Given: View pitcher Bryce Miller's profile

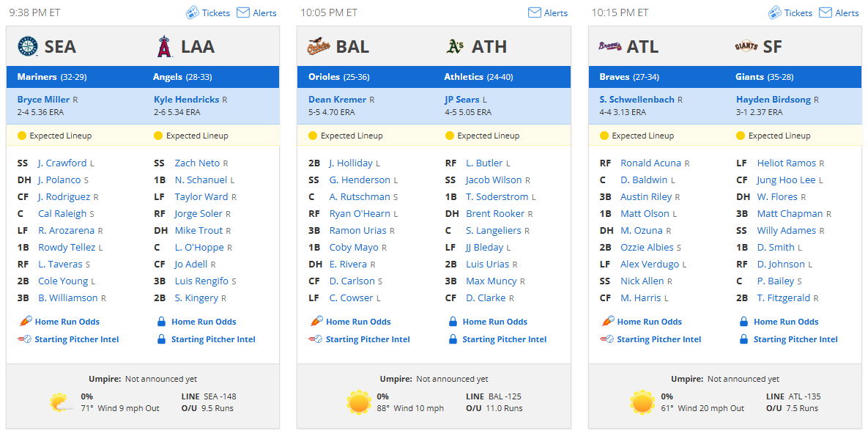Looking at the screenshot, I should pos(43,100).
